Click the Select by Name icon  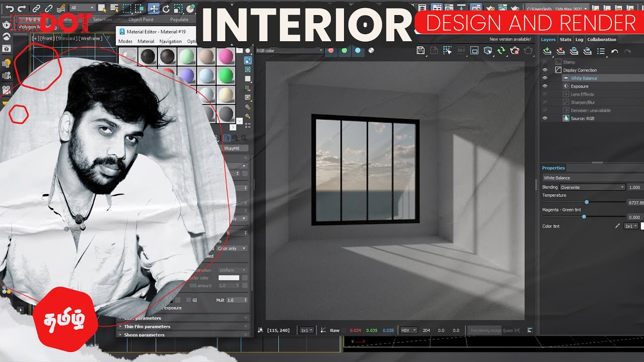coord(115,9)
